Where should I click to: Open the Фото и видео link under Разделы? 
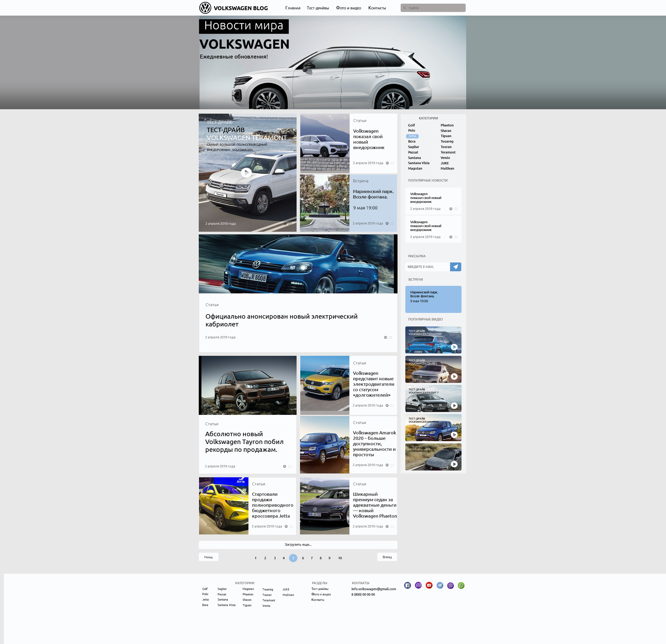click(x=321, y=594)
